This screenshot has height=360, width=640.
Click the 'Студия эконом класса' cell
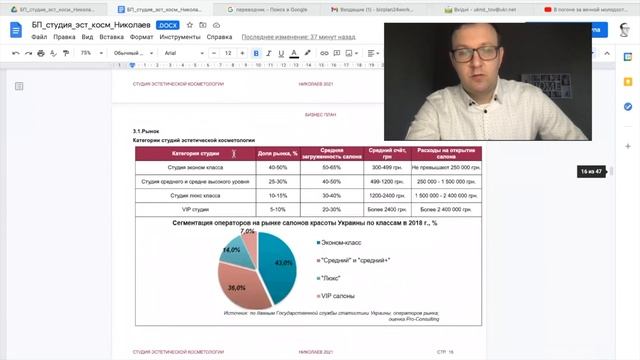click(x=196, y=167)
